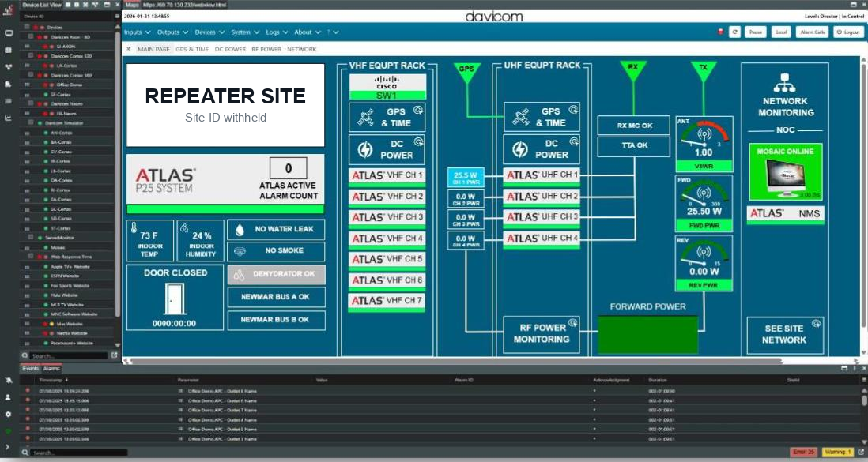Toggle checkbox for Devices root row

pos(27,27)
